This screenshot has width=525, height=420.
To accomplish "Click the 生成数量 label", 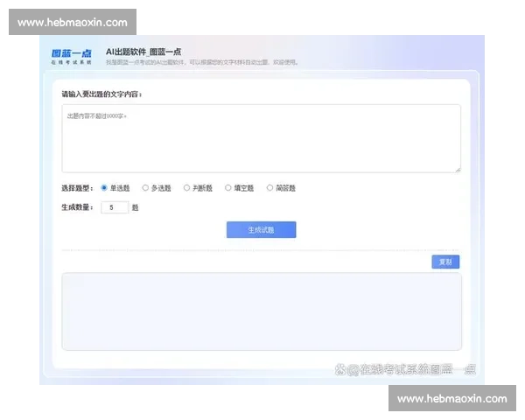I will [77, 207].
